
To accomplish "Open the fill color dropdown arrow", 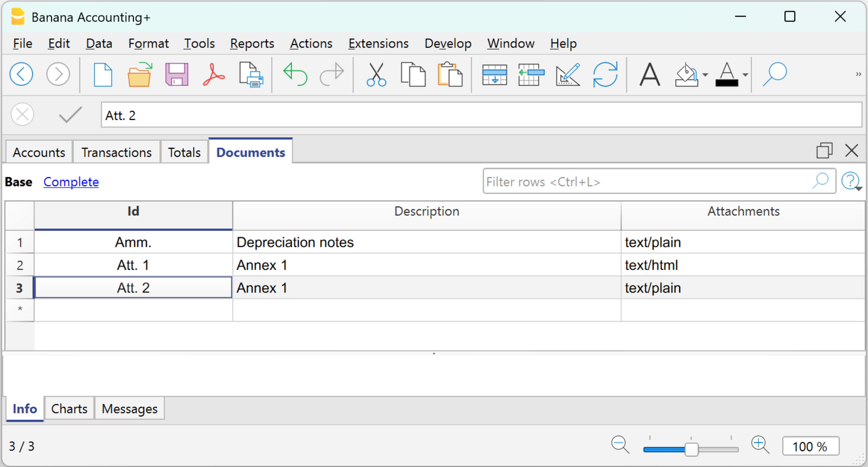I will (x=705, y=75).
